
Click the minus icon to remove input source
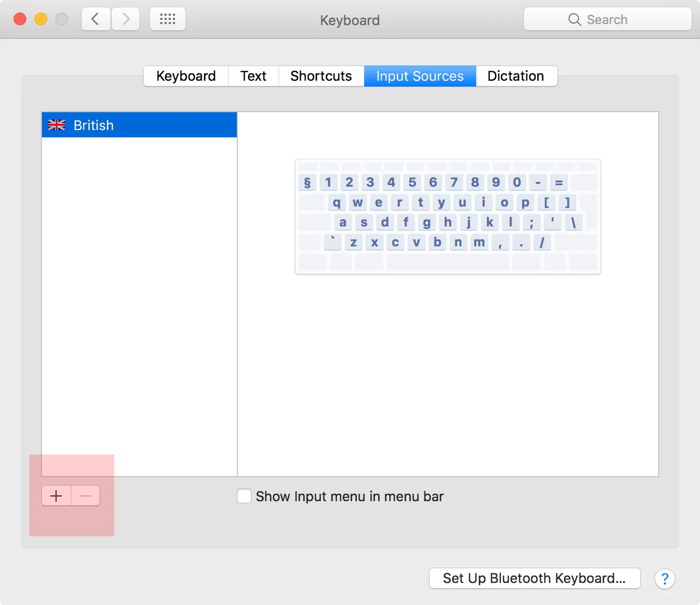(x=85, y=495)
